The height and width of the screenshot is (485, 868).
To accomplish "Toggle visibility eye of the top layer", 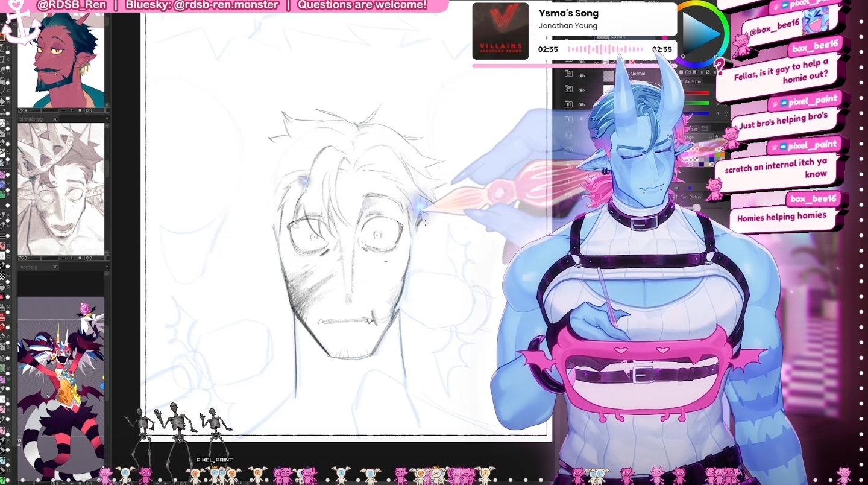I will pyautogui.click(x=582, y=76).
